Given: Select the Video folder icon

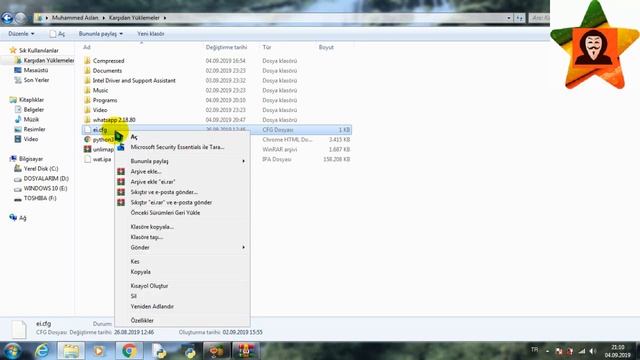Looking at the screenshot, I should coord(87,110).
